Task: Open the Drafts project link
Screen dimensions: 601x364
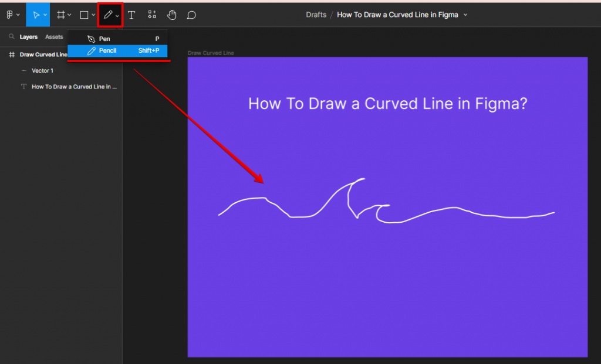Action: pyautogui.click(x=316, y=15)
